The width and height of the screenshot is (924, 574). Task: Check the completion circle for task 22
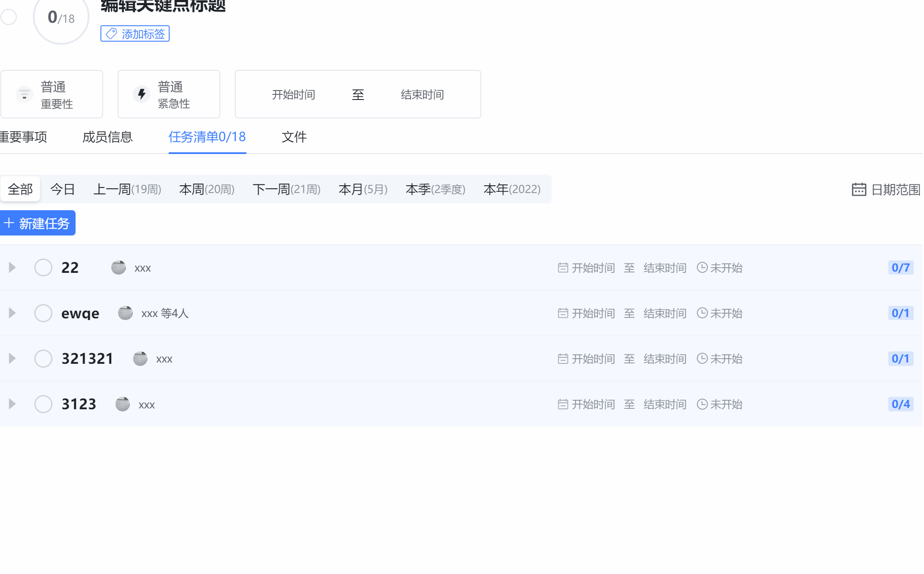click(x=43, y=267)
